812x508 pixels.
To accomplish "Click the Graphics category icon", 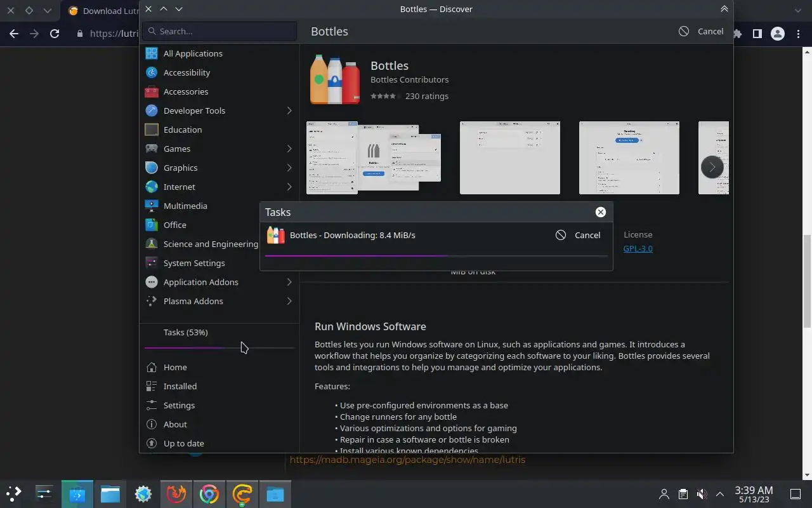I will tap(151, 168).
